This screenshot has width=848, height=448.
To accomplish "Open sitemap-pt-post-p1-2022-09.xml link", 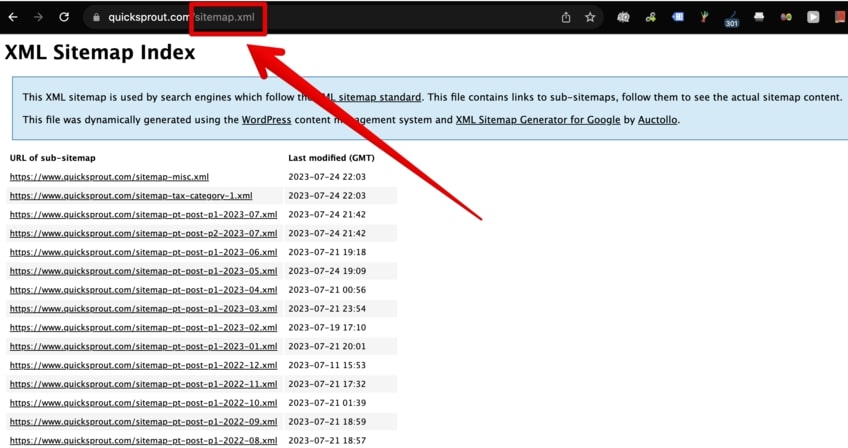I will click(143, 422).
